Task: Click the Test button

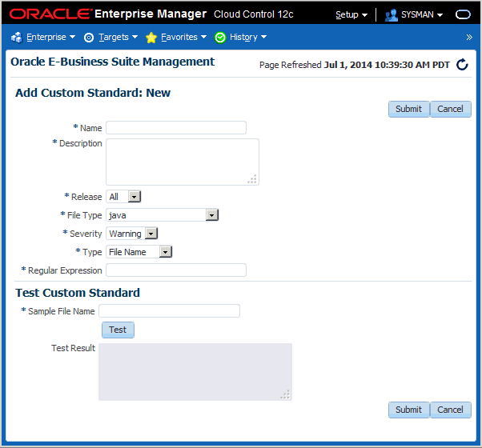Action: pyautogui.click(x=118, y=330)
